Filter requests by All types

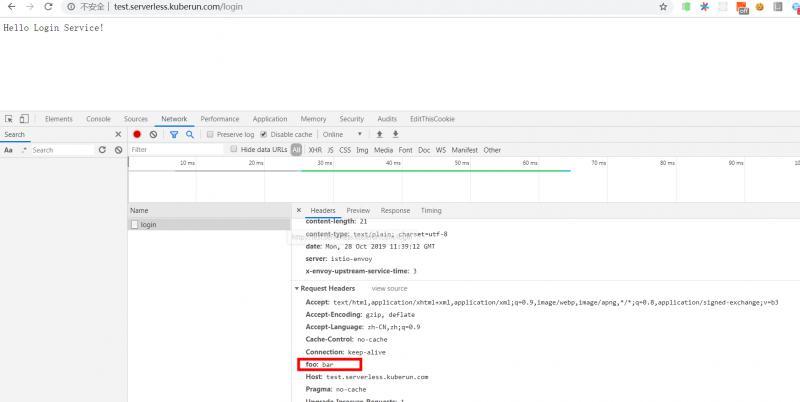coord(296,149)
